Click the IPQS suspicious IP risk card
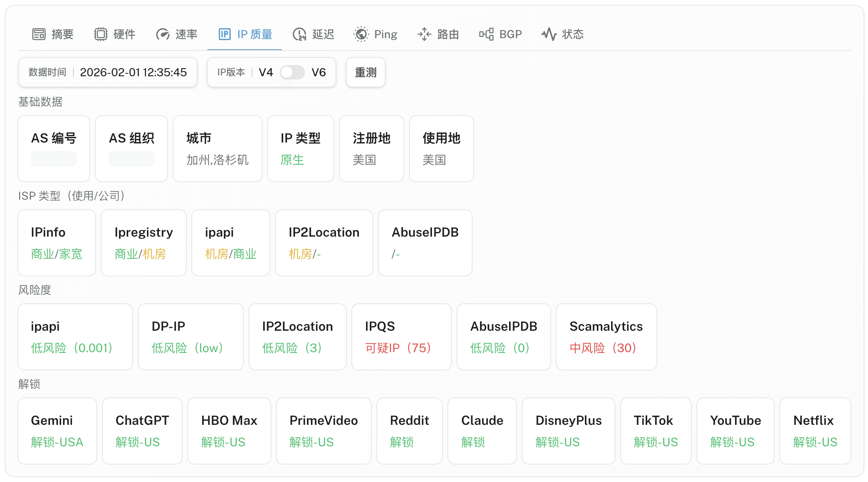 [401, 337]
